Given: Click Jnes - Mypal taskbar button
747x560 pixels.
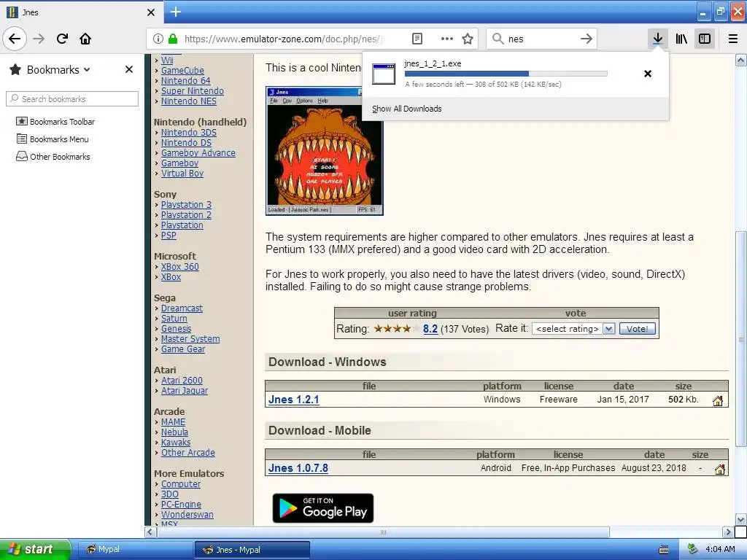Looking at the screenshot, I should pyautogui.click(x=252, y=550).
